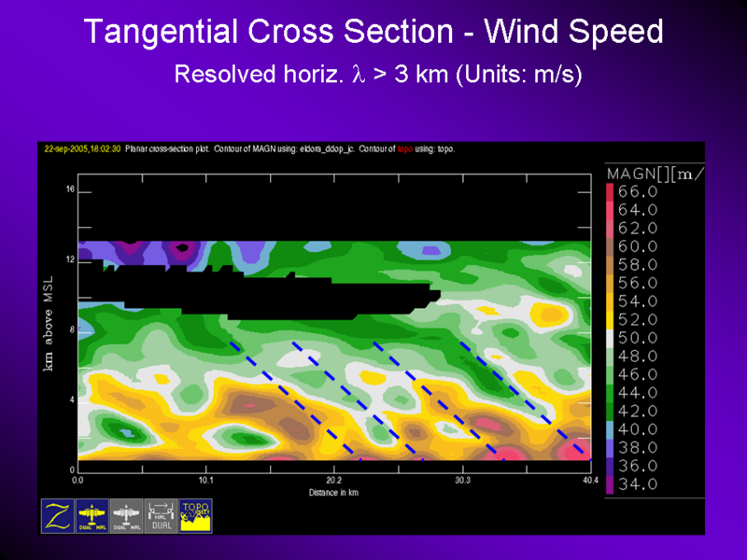Click the red 66.0 color swatch
The width and height of the screenshot is (747, 560).
(x=610, y=192)
